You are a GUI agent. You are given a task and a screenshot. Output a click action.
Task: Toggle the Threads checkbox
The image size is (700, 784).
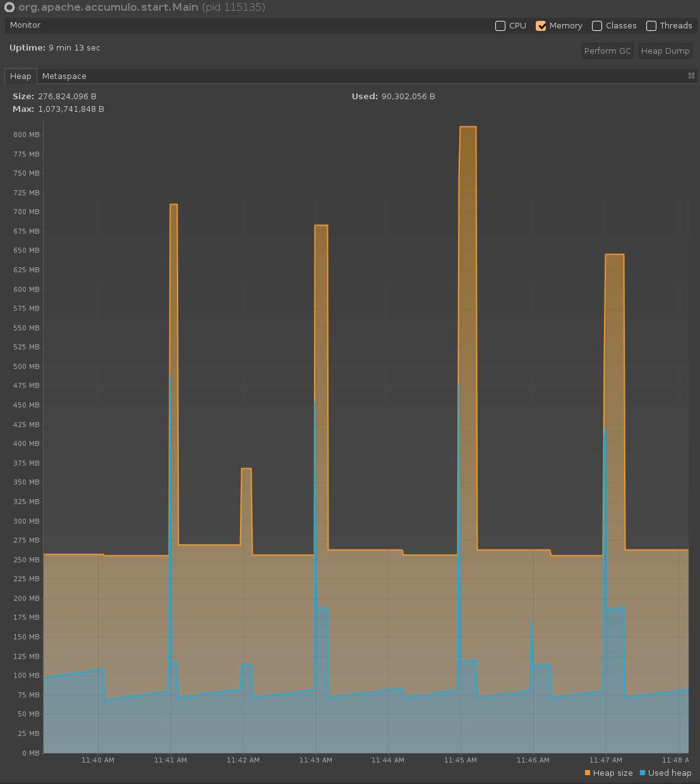point(651,26)
